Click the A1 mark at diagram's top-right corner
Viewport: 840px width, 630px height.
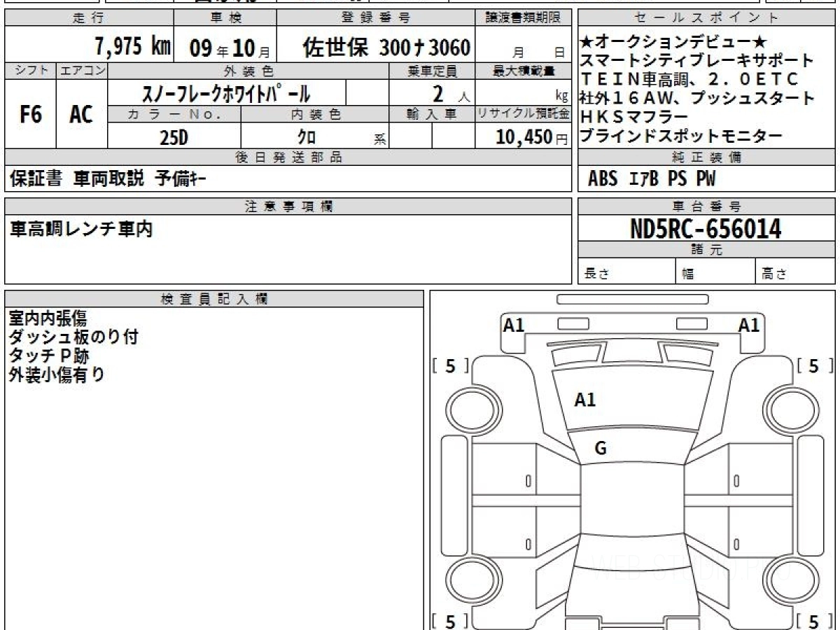749,325
